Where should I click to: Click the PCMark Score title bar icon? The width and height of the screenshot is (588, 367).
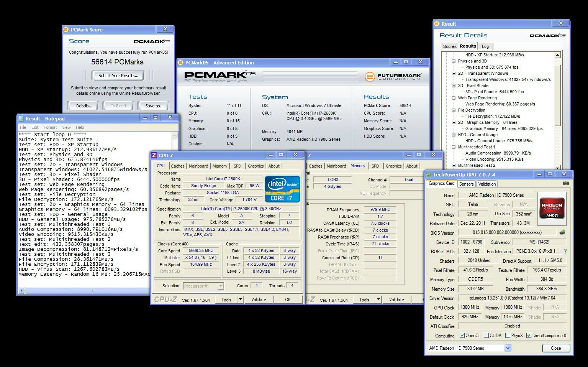[66, 30]
